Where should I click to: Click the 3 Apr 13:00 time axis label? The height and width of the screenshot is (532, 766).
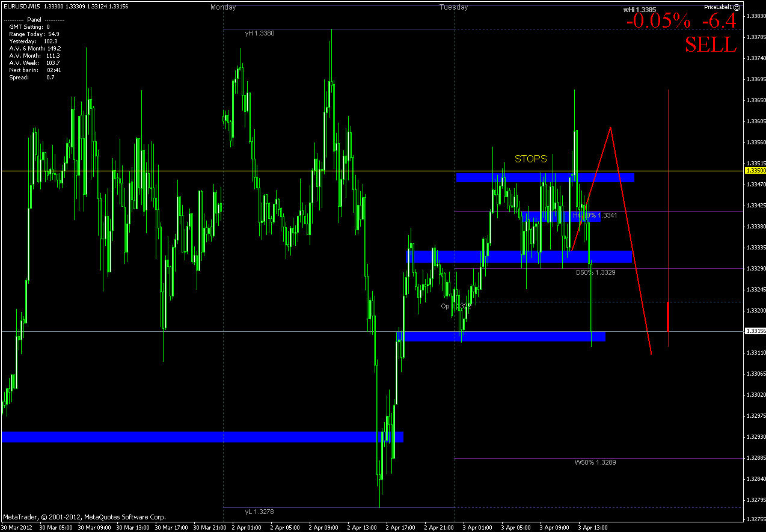(x=592, y=527)
